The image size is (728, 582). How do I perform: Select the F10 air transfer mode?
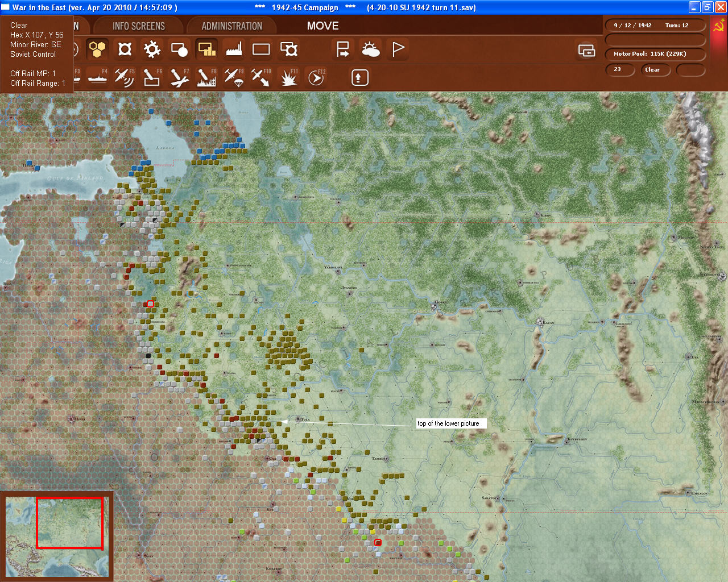coord(261,77)
